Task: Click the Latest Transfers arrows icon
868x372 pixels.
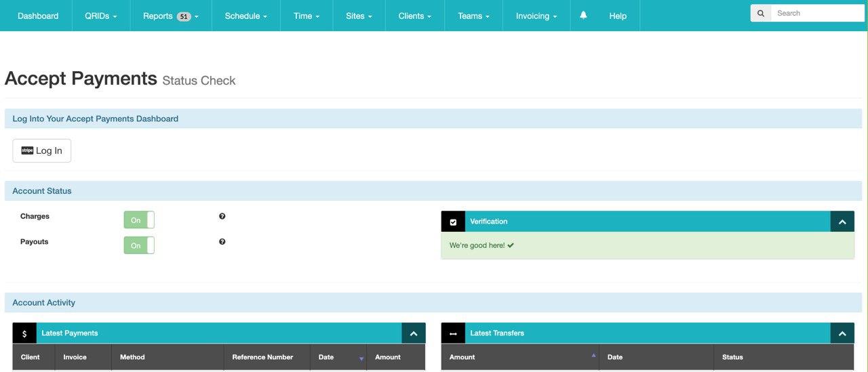Action: click(453, 333)
